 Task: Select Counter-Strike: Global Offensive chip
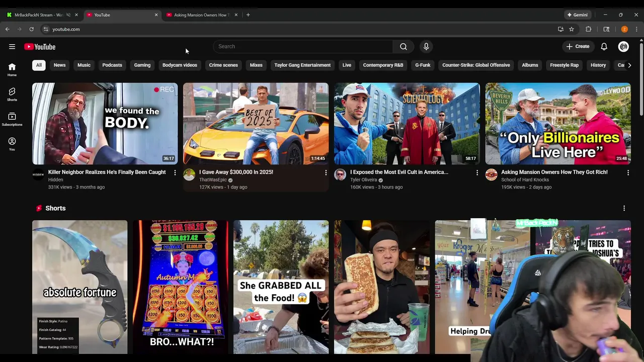(x=476, y=65)
